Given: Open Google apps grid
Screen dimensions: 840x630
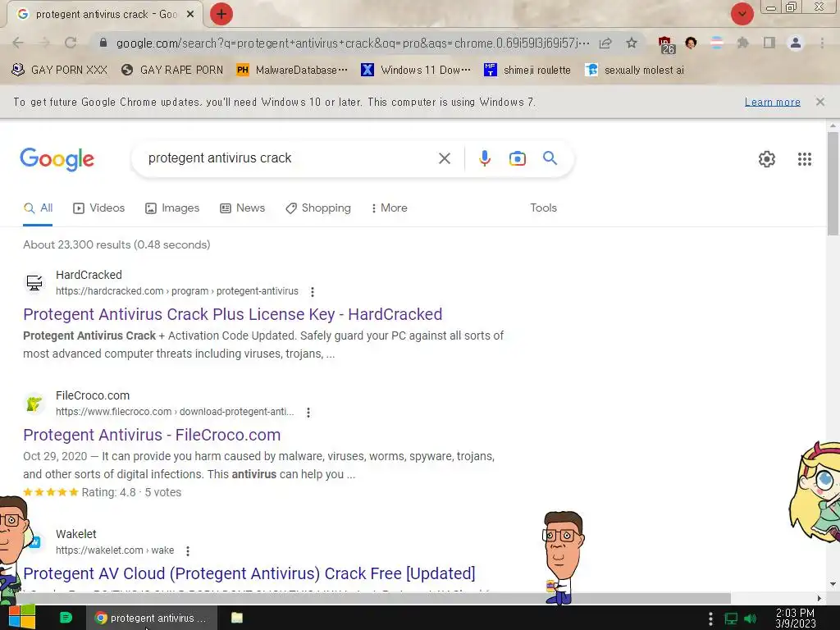Looking at the screenshot, I should coord(805,159).
